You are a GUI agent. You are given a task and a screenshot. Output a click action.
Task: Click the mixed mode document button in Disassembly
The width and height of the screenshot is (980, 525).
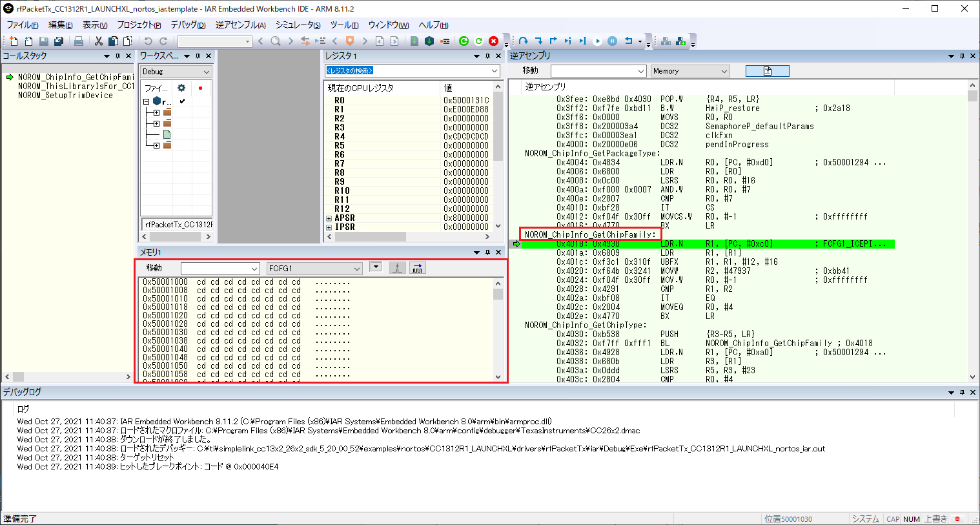coord(767,71)
